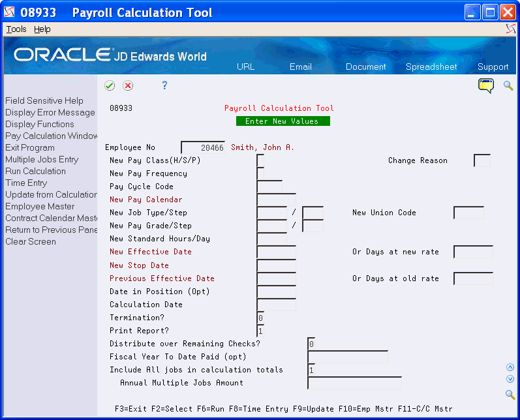The width and height of the screenshot is (520, 420).
Task: Click the Change Reason field
Action: (x=482, y=160)
